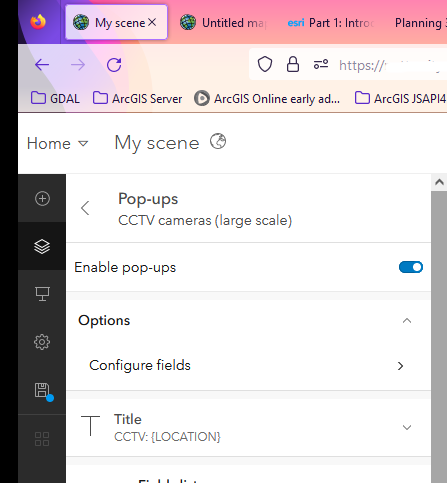Open scene Settings gear icon

click(x=42, y=342)
